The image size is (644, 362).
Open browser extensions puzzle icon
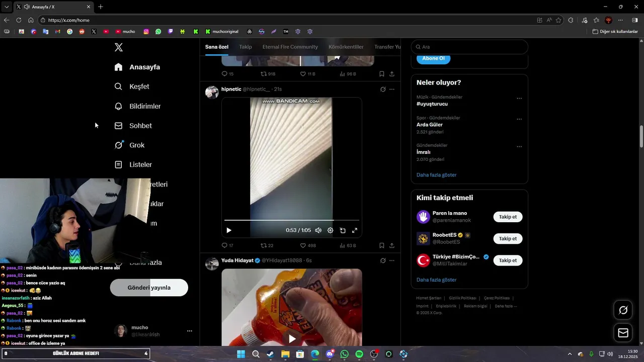click(x=571, y=20)
